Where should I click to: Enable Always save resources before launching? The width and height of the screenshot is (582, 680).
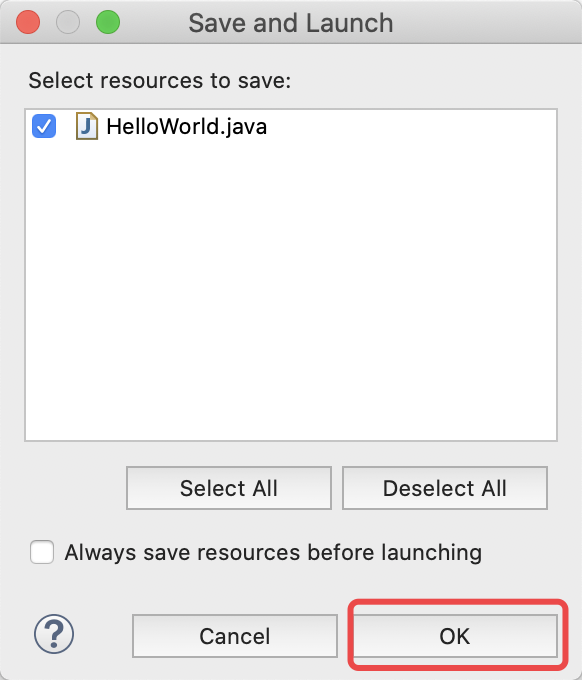tap(42, 552)
